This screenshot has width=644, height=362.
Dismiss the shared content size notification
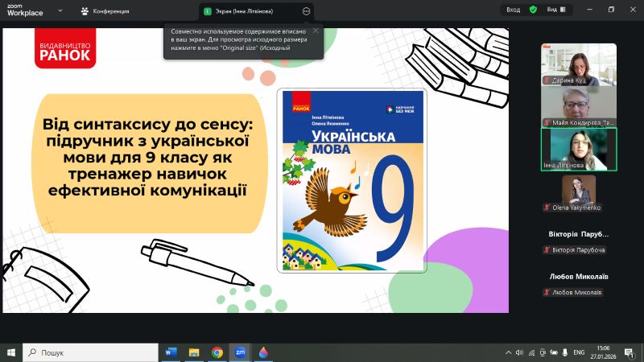(316, 31)
